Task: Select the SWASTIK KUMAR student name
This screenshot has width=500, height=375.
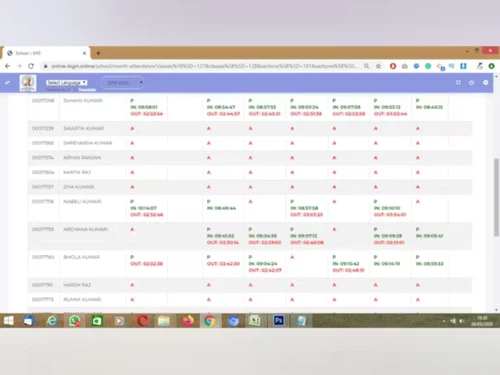Action: click(x=84, y=128)
